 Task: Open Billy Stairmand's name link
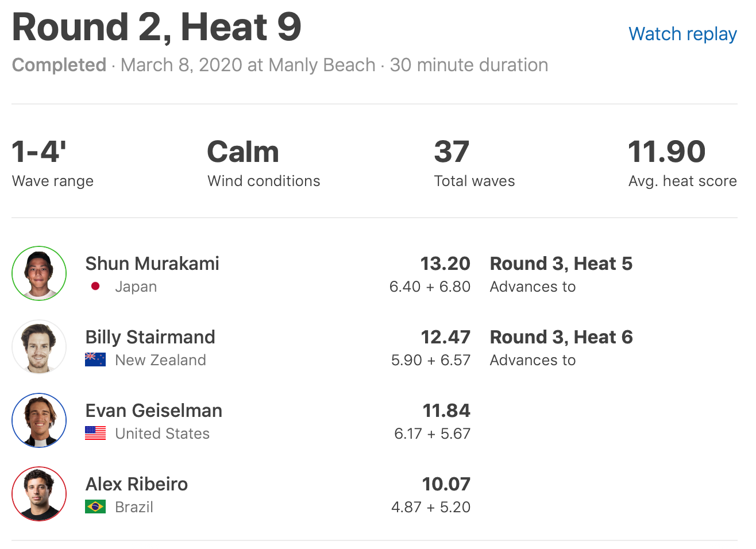point(150,337)
